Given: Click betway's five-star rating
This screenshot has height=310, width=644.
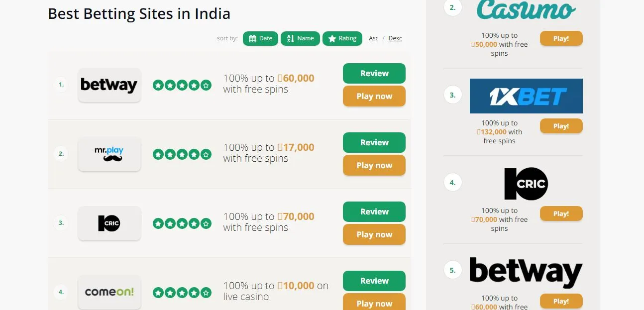Looking at the screenshot, I should click(x=182, y=85).
